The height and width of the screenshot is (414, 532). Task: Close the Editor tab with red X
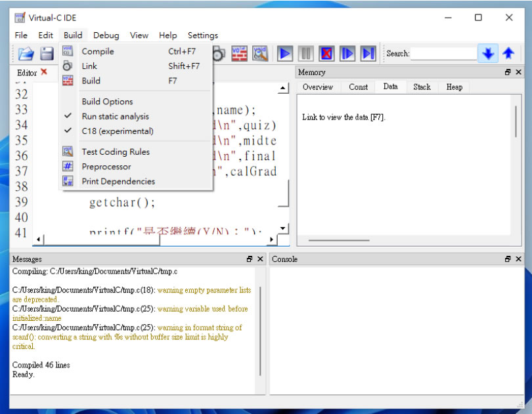[44, 72]
